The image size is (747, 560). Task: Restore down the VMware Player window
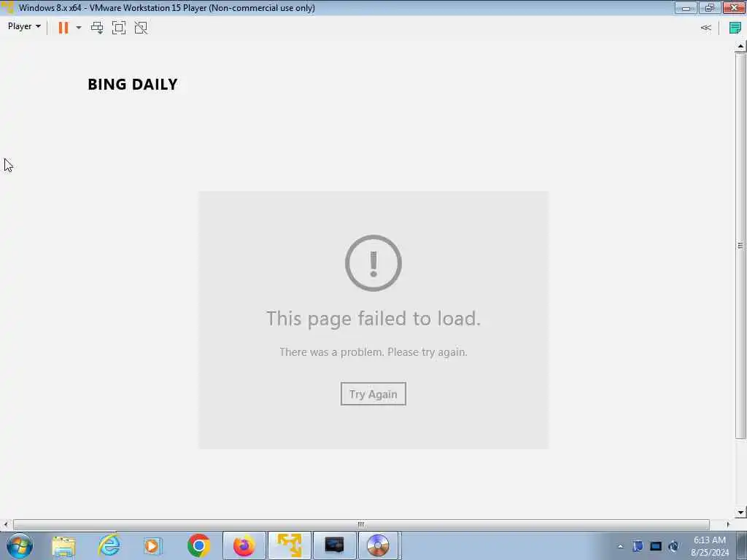710,7
